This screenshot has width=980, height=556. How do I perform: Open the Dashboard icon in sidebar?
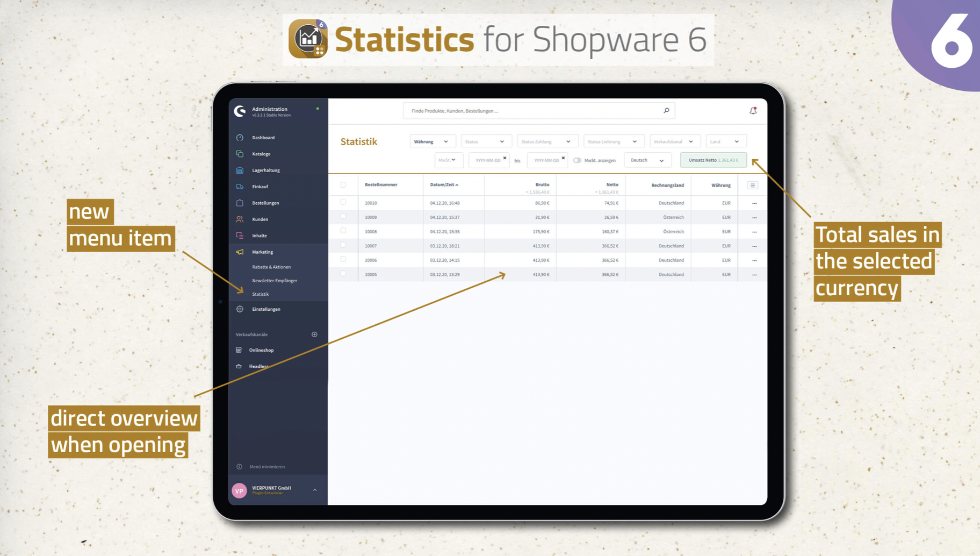240,138
